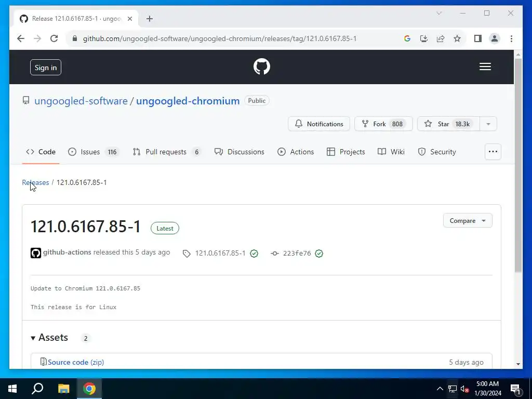Image resolution: width=532 pixels, height=399 pixels.
Task: Open commit 223fe76 link
Action: click(x=297, y=254)
